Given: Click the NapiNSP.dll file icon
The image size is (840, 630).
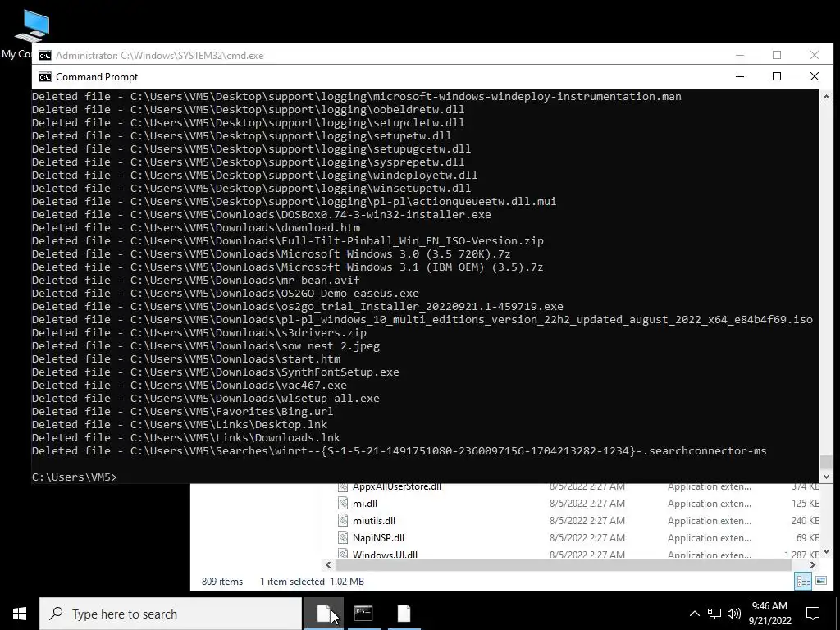Looking at the screenshot, I should point(343,538).
